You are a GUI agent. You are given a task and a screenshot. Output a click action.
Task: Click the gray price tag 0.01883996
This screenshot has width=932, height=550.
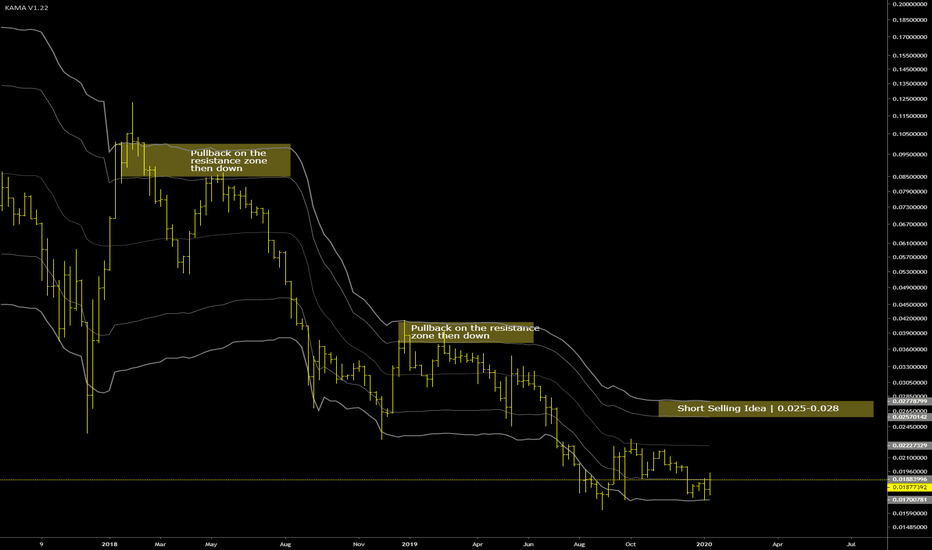pyautogui.click(x=908, y=479)
